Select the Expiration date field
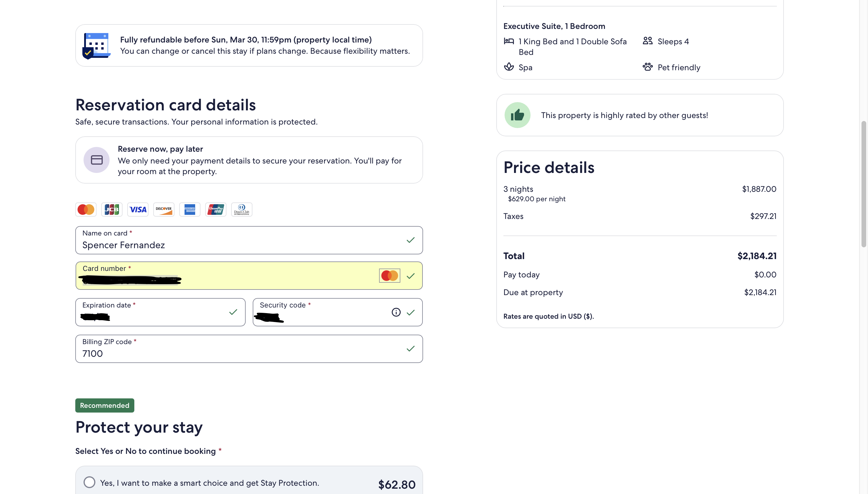Image resolution: width=868 pixels, height=494 pixels. pyautogui.click(x=160, y=312)
